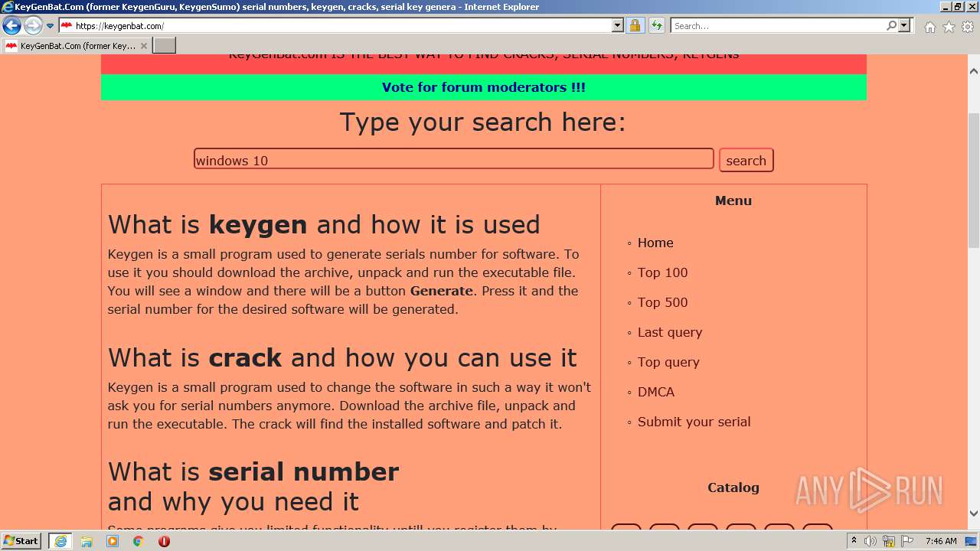Viewport: 980px width, 551px height.
Task: Click the Internet Explorer search box
Action: click(x=778, y=26)
